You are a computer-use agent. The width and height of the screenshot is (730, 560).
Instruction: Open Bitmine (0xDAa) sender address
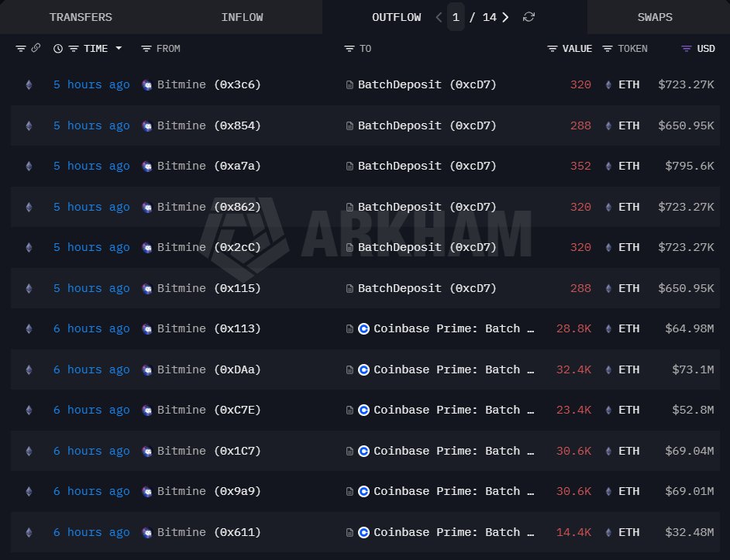(208, 369)
